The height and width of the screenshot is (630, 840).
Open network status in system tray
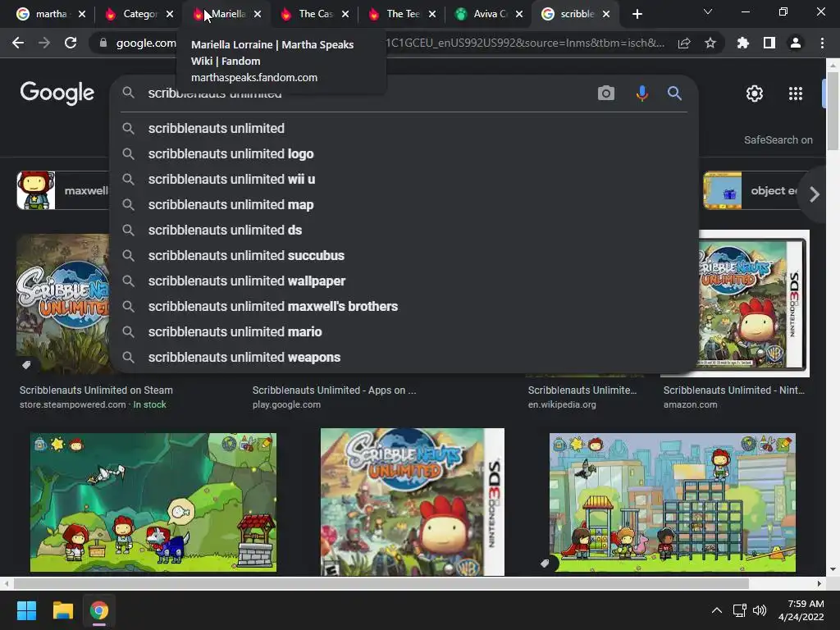740,610
